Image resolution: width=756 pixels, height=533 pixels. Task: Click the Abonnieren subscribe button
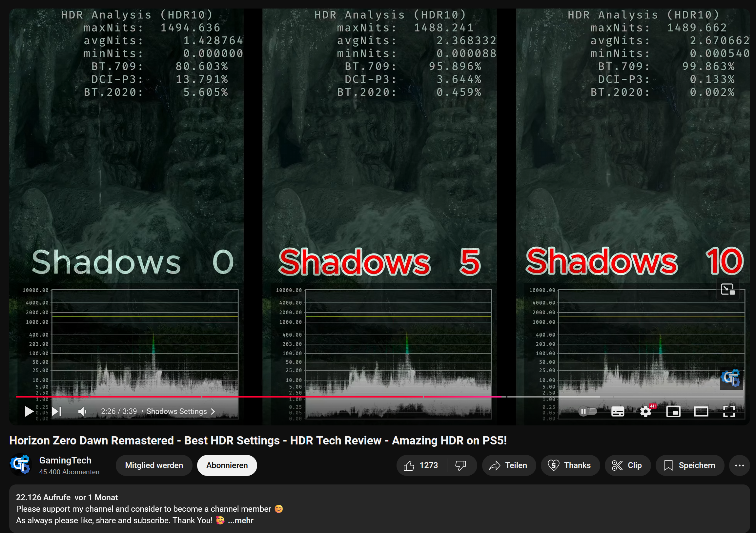click(x=228, y=465)
